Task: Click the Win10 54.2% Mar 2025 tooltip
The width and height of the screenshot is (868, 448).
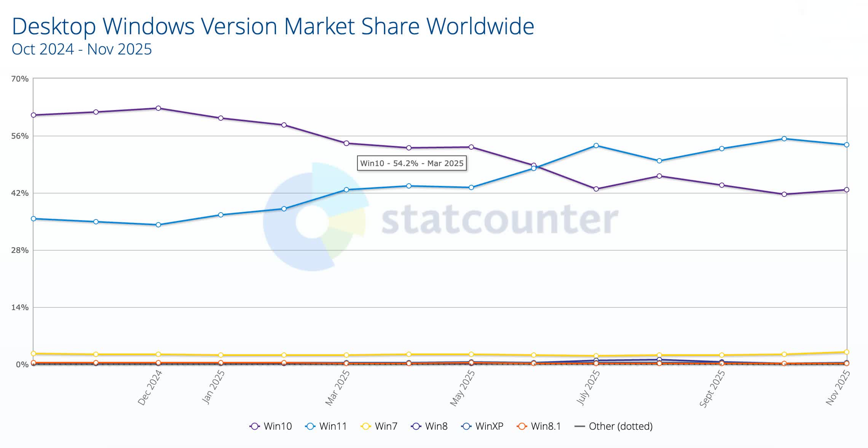Action: click(412, 163)
